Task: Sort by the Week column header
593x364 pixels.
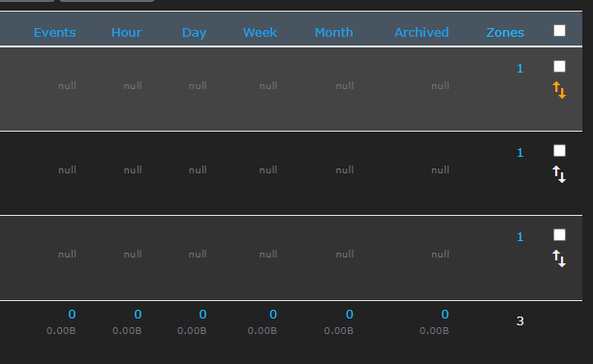Action: [260, 33]
